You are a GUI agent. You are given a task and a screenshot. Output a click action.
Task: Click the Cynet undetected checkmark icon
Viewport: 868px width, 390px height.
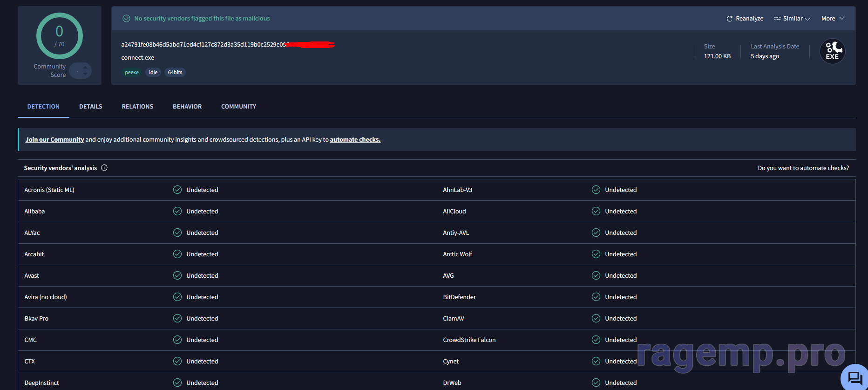pos(596,361)
